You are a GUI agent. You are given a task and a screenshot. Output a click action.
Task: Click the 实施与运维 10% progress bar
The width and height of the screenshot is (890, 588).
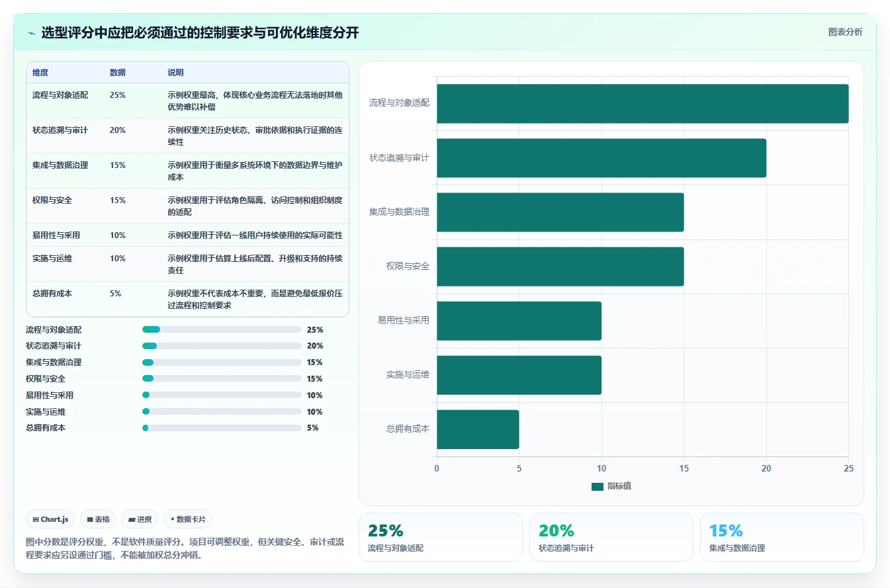[222, 411]
